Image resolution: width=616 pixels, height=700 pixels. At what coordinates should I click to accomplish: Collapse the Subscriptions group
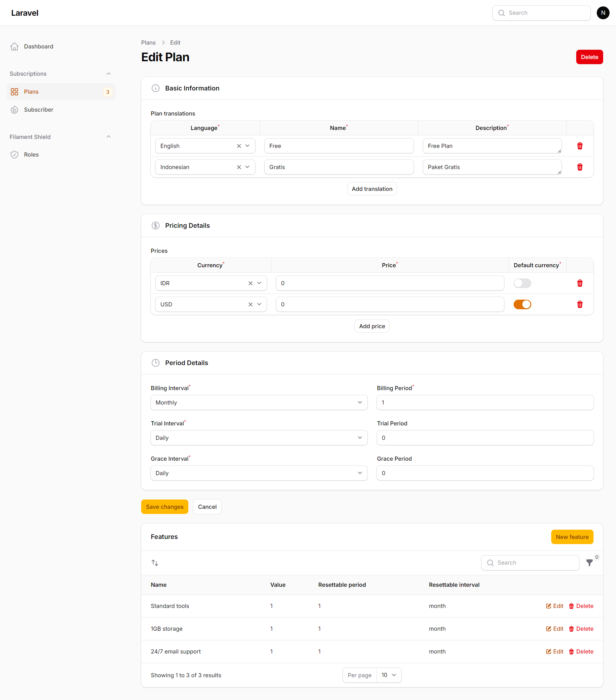[108, 74]
